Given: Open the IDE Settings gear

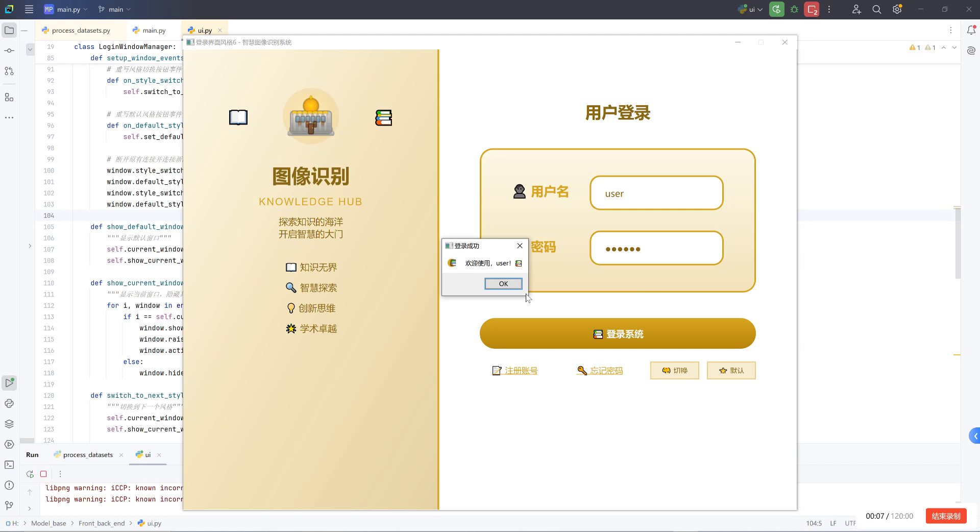Looking at the screenshot, I should point(897,9).
